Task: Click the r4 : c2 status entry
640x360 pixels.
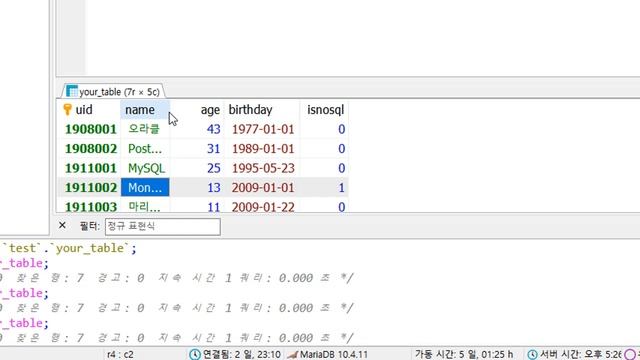Action: click(x=120, y=354)
